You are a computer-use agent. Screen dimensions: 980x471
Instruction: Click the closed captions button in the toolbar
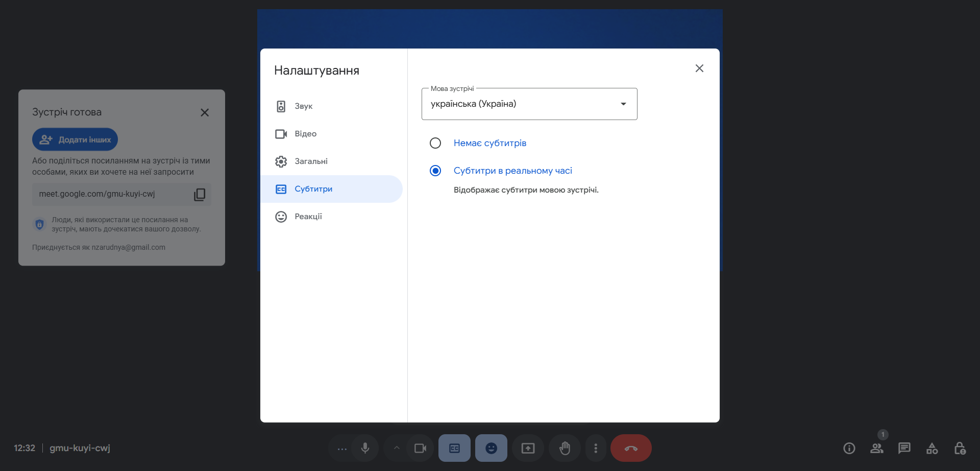[x=454, y=448]
